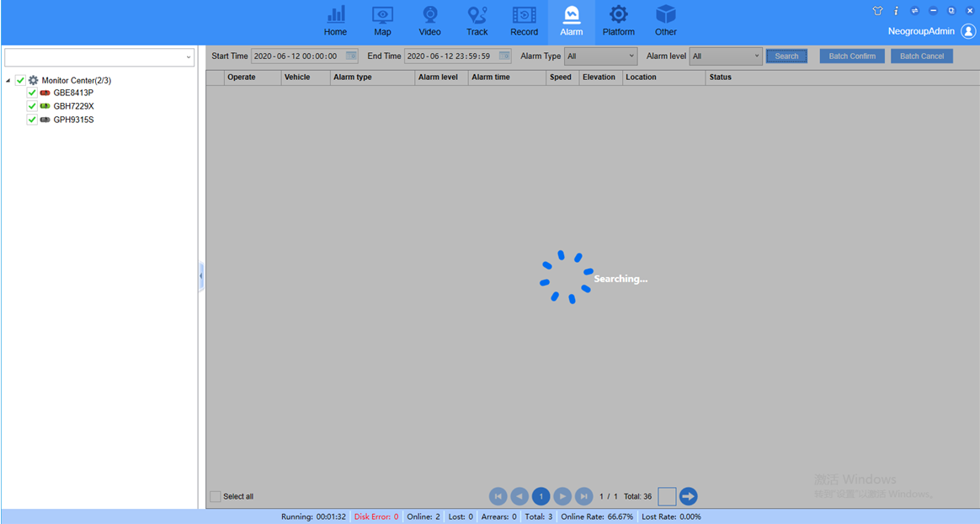
Task: Open the Record module
Action: coord(525,21)
